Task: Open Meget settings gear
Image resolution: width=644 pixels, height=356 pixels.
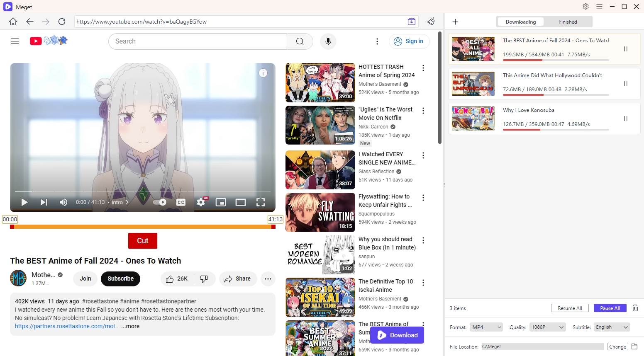Action: pos(585,7)
